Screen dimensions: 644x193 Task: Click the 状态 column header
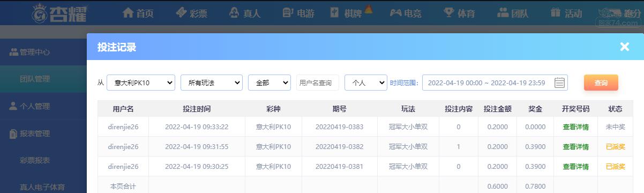[x=616, y=109]
